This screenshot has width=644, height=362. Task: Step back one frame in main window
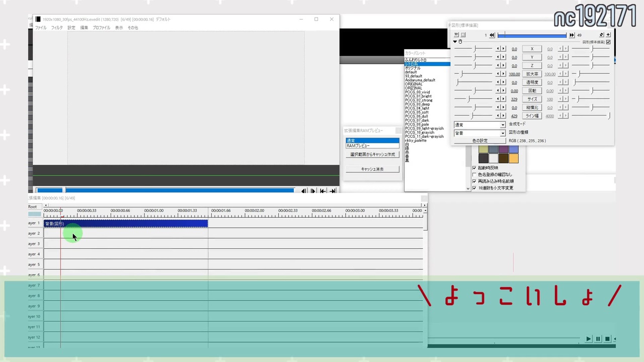[304, 191]
